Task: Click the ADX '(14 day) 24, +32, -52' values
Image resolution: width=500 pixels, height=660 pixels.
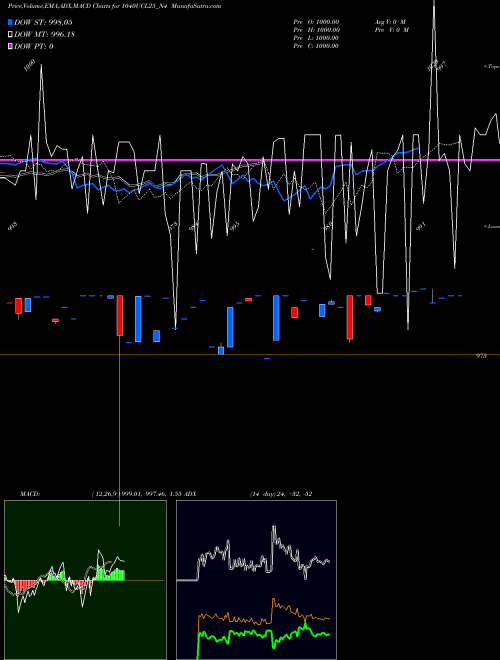Action: [x=281, y=494]
